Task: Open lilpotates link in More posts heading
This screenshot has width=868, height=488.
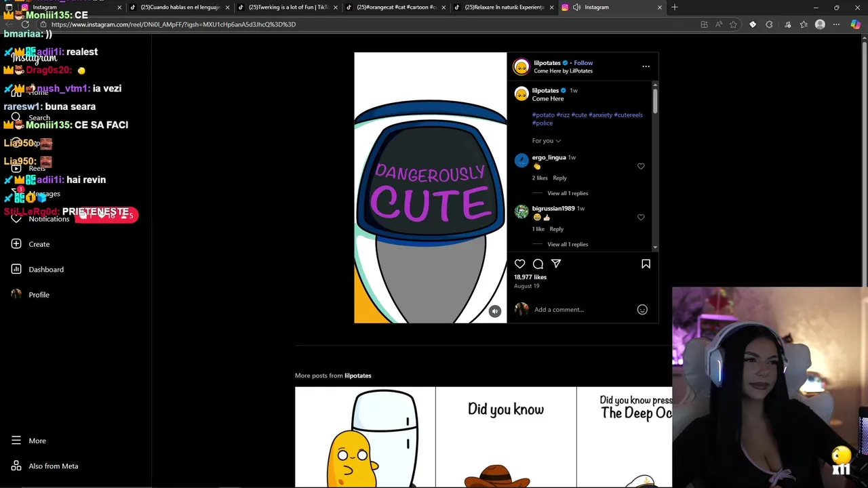Action: coord(357,375)
